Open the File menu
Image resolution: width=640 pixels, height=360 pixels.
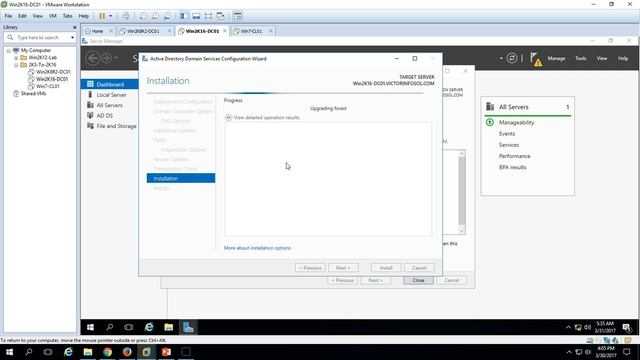coord(8,16)
